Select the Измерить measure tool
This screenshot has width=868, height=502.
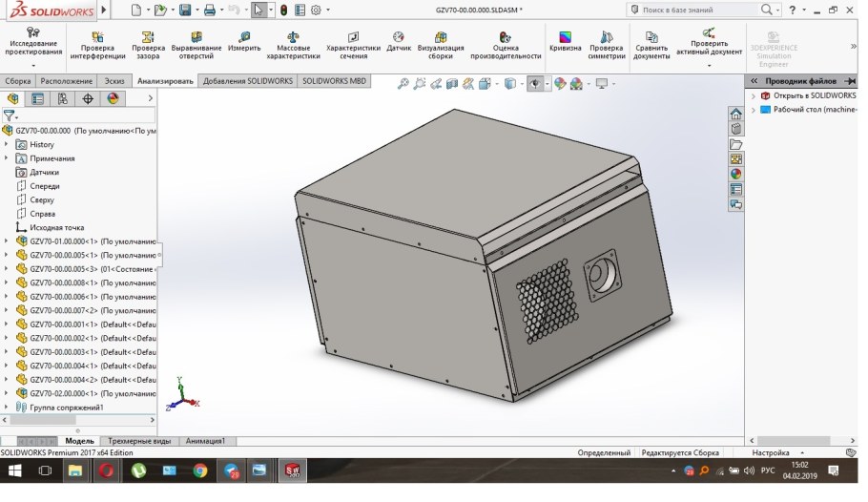click(x=244, y=42)
